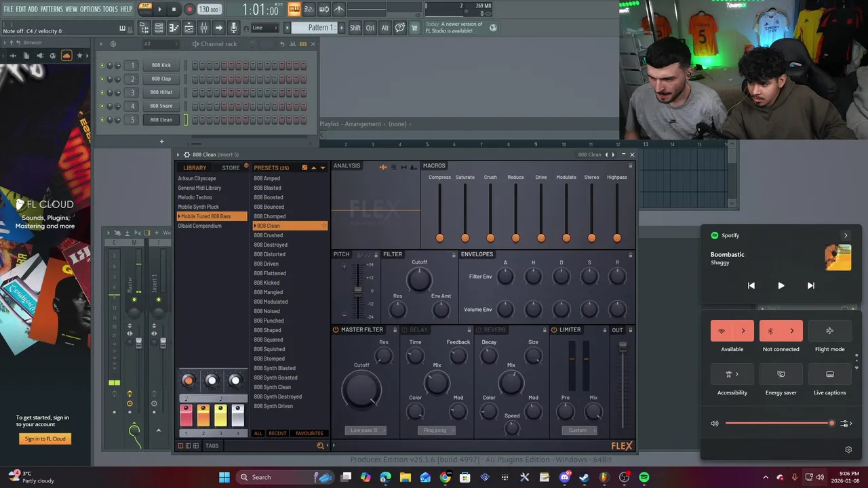Expand the FLEX plugin menu arrow
868x488 pixels.
tap(178, 155)
